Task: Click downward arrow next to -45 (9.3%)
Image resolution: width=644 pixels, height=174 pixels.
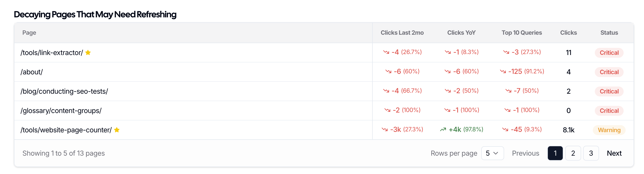Action: [x=505, y=130]
